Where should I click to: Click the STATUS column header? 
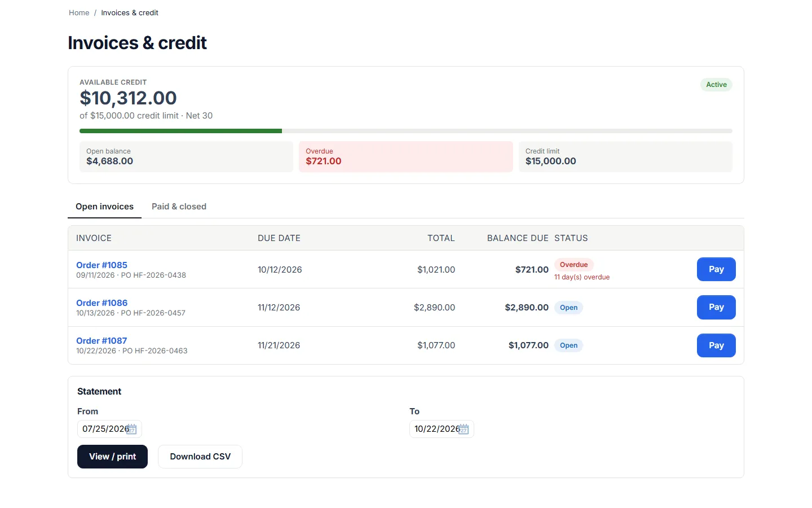click(571, 238)
